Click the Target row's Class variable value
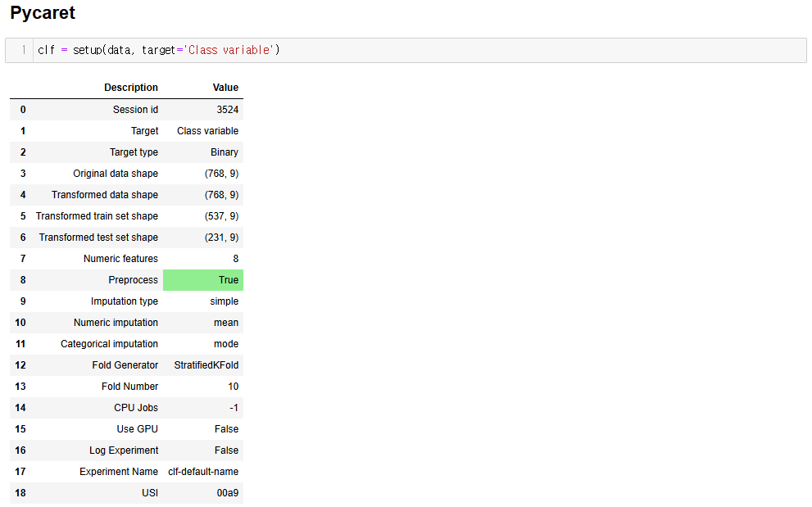Screen dimensions: 812x507 coord(207,131)
